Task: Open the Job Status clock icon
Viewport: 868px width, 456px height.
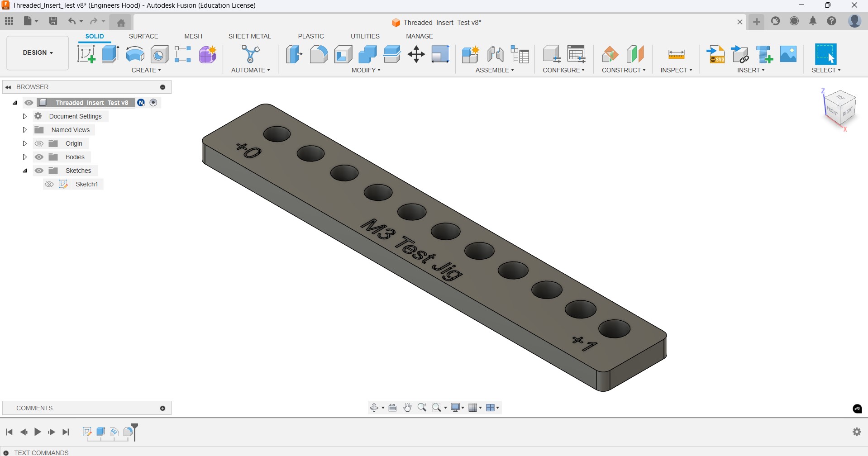Action: pos(794,21)
